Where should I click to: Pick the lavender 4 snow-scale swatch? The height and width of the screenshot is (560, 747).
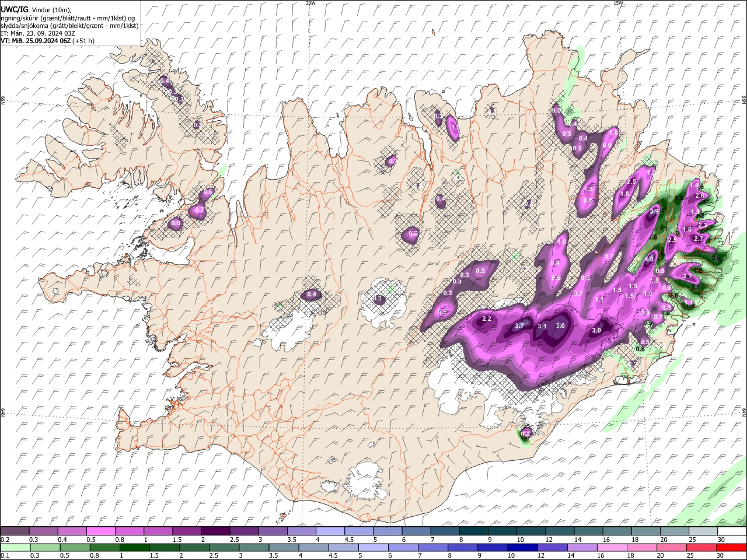tap(330, 531)
